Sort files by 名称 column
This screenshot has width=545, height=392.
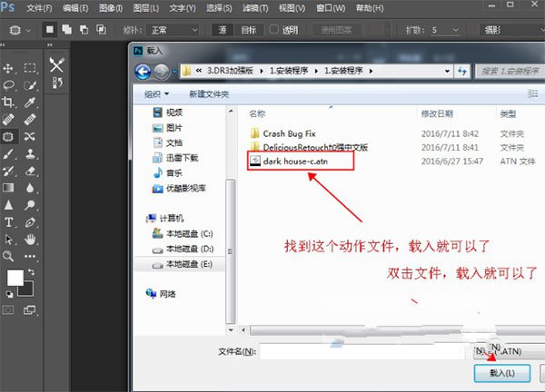(257, 114)
